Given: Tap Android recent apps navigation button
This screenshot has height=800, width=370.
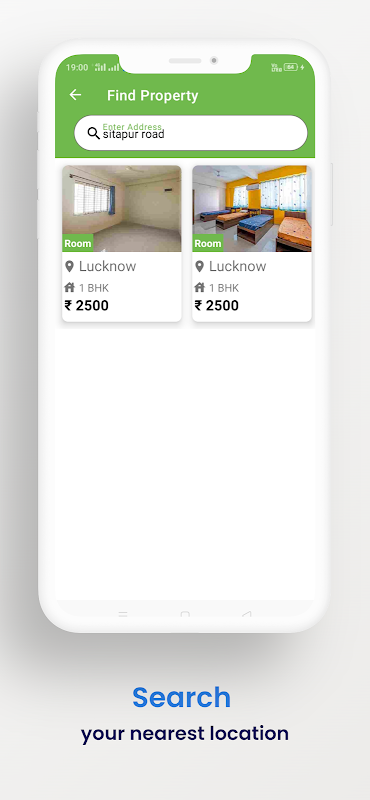Looking at the screenshot, I should click(x=123, y=614).
